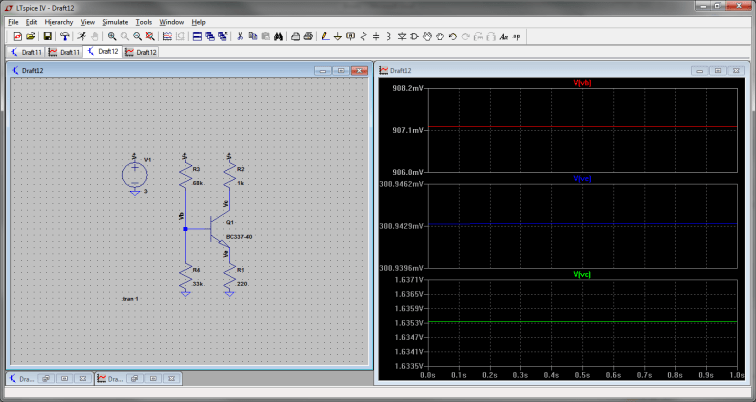Pick the Capacitor component tool
This screenshot has height=402, width=756.
click(x=376, y=36)
